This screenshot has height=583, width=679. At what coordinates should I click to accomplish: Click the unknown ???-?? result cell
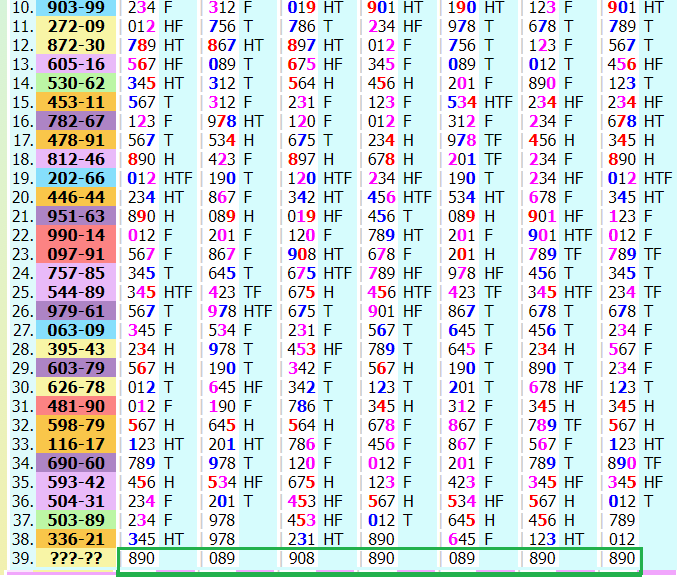coord(76,558)
